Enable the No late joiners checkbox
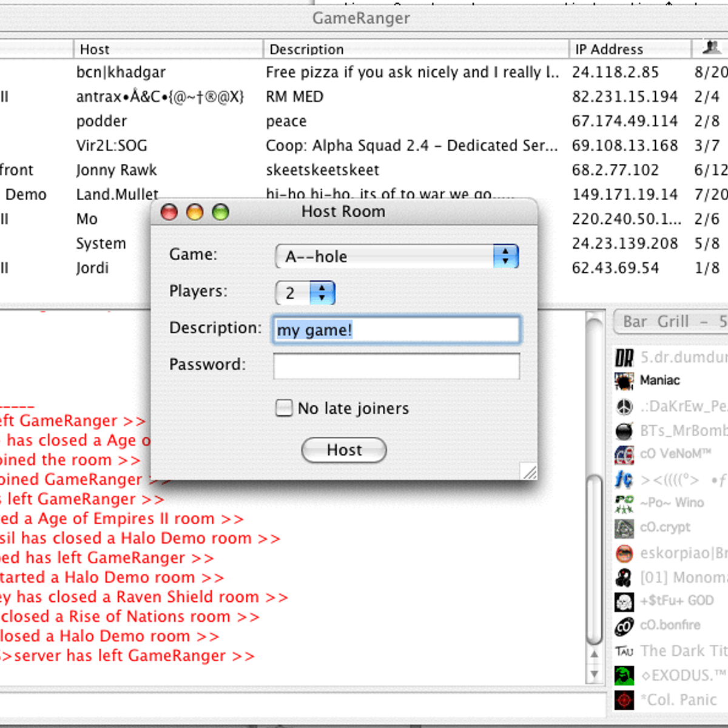The height and width of the screenshot is (728, 728). coord(284,408)
